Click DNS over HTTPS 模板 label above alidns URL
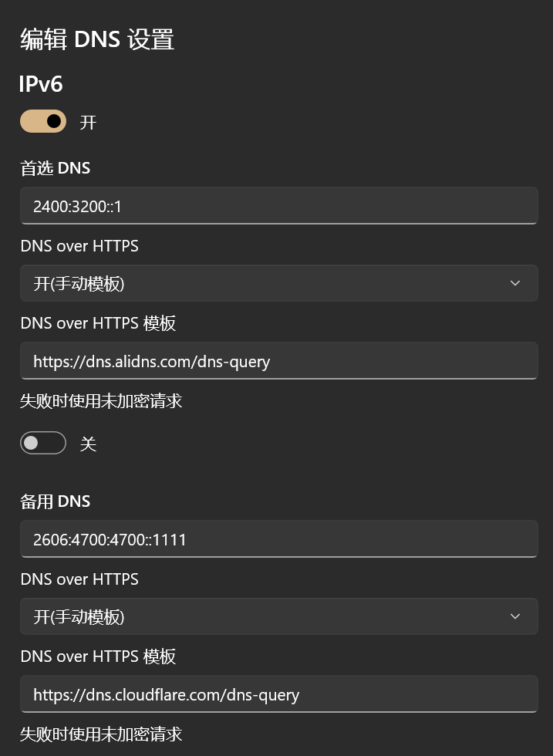Image resolution: width=553 pixels, height=756 pixels. click(98, 323)
